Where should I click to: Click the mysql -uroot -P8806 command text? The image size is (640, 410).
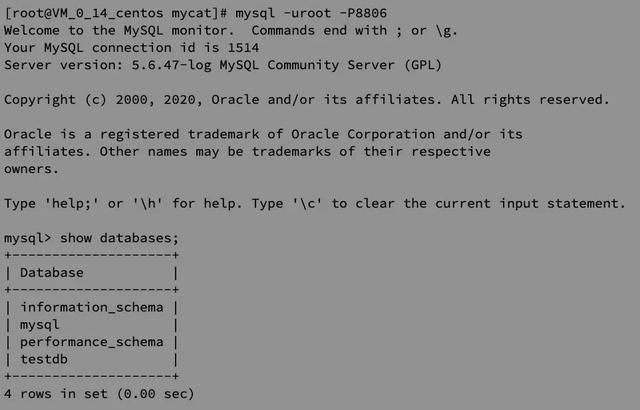pyautogui.click(x=311, y=13)
